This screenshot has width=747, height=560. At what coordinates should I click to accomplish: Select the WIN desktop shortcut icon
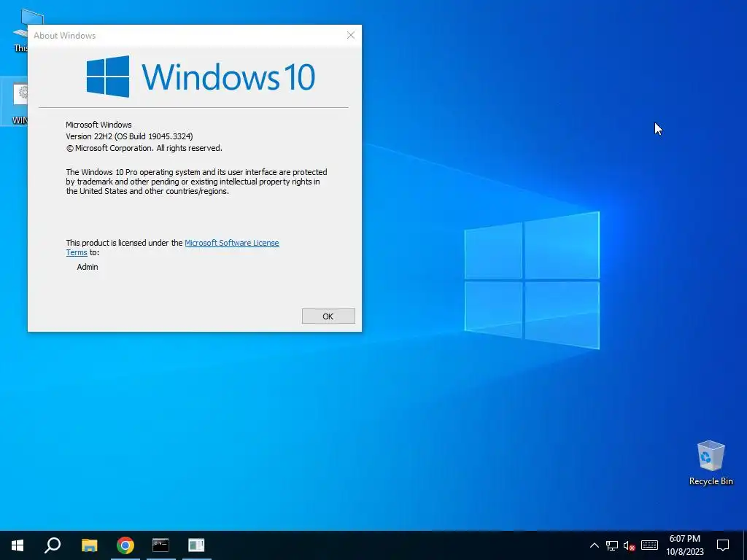click(15, 101)
